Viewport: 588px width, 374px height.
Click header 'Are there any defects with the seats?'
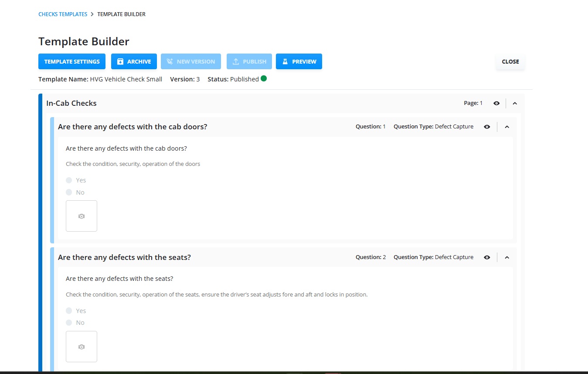pyautogui.click(x=124, y=257)
